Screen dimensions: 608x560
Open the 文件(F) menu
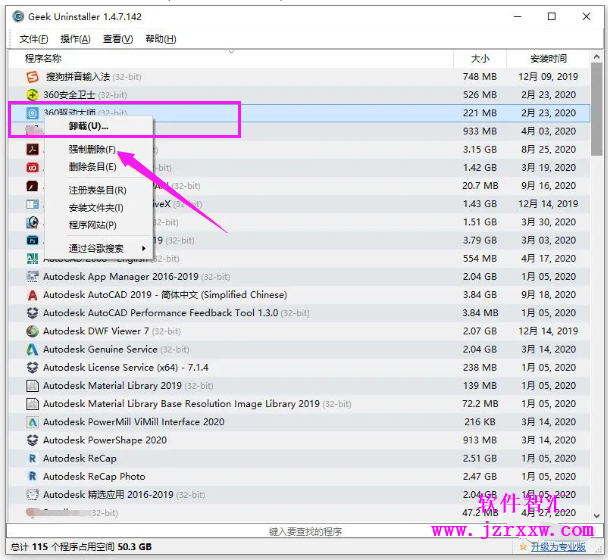(34, 39)
